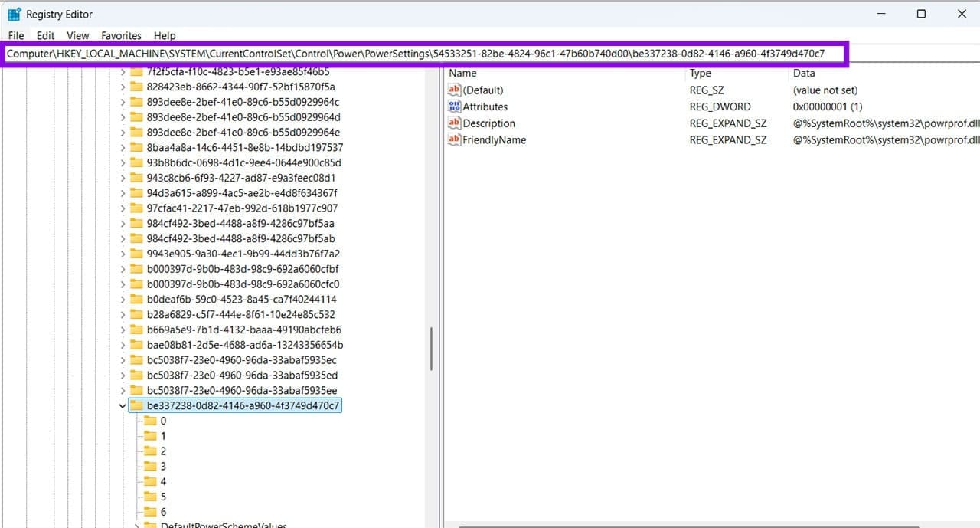Click folder icon of subkey 4
Viewport: 980px width, 528px height.
[x=150, y=481]
